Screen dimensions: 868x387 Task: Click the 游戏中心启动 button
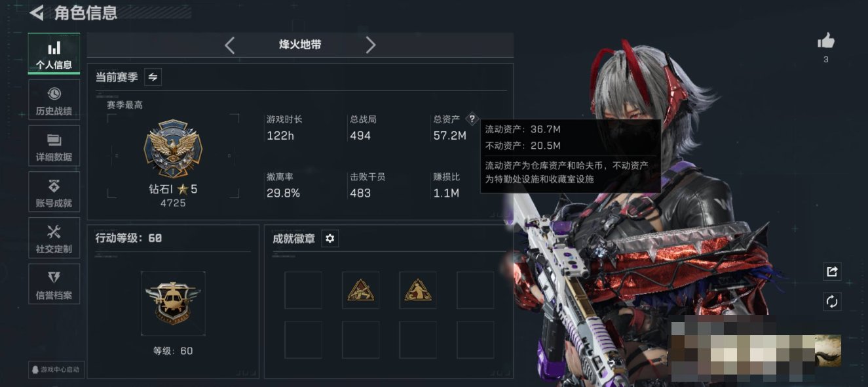(55, 369)
